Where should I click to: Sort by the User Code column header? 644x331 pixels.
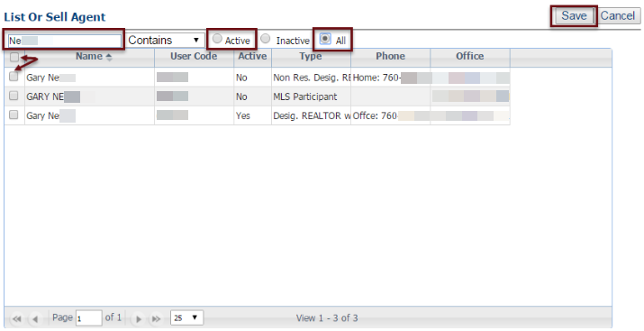pos(194,58)
